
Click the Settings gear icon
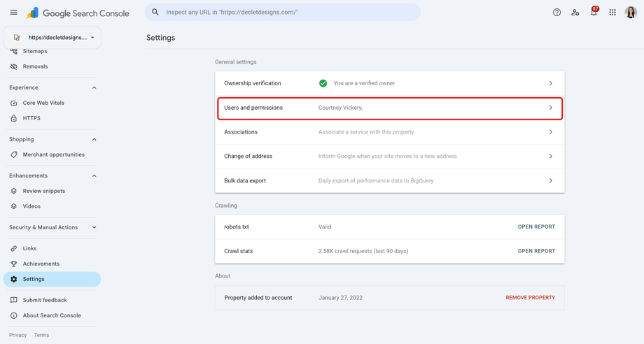[x=13, y=279]
